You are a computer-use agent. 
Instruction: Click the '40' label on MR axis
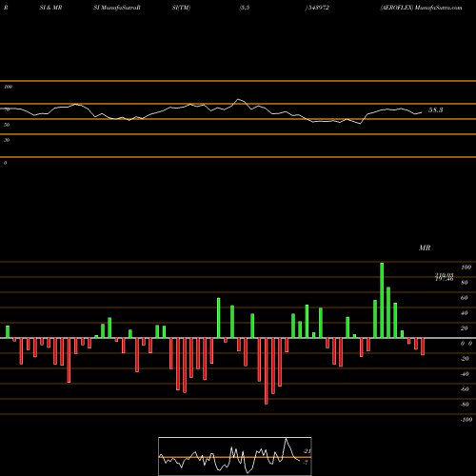465,313
